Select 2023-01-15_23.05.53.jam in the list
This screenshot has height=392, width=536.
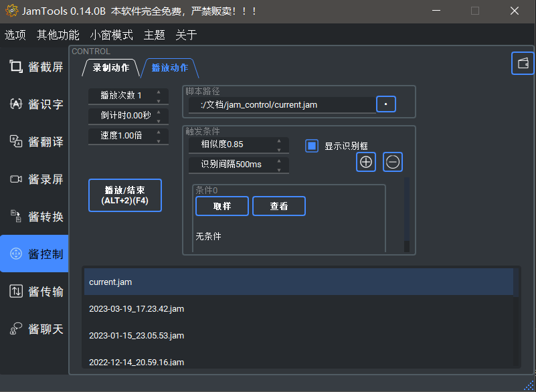(298, 335)
